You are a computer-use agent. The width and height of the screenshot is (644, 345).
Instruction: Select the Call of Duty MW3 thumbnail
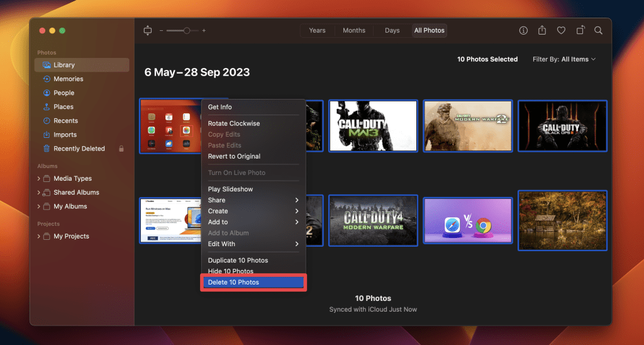(x=373, y=126)
